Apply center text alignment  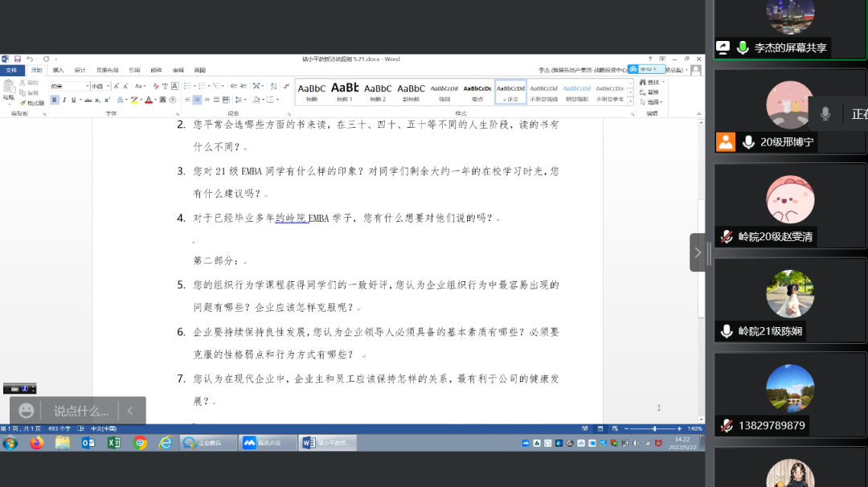197,100
